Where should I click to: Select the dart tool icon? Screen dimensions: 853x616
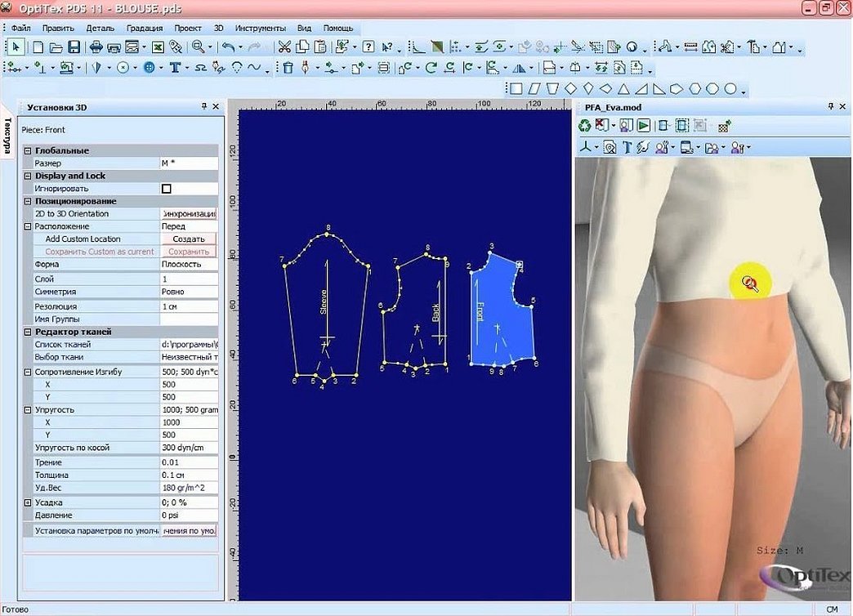coord(97,68)
